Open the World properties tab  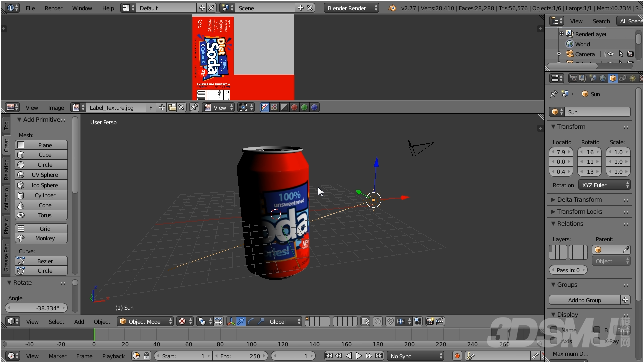(603, 78)
